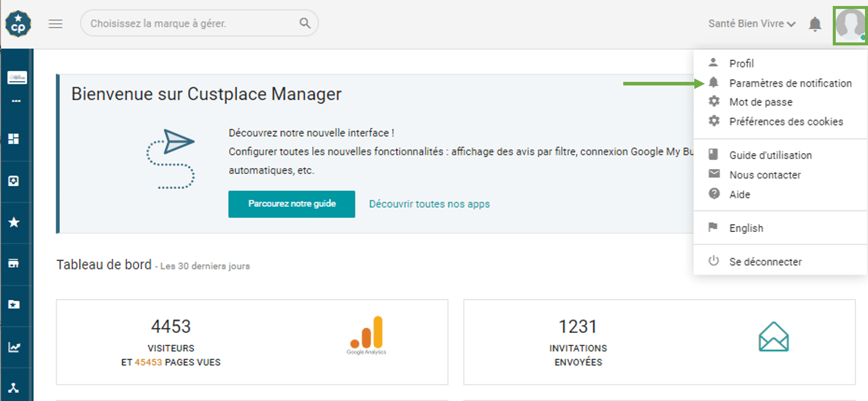Click the user avatar picture
The height and width of the screenshot is (401, 868).
click(x=850, y=25)
